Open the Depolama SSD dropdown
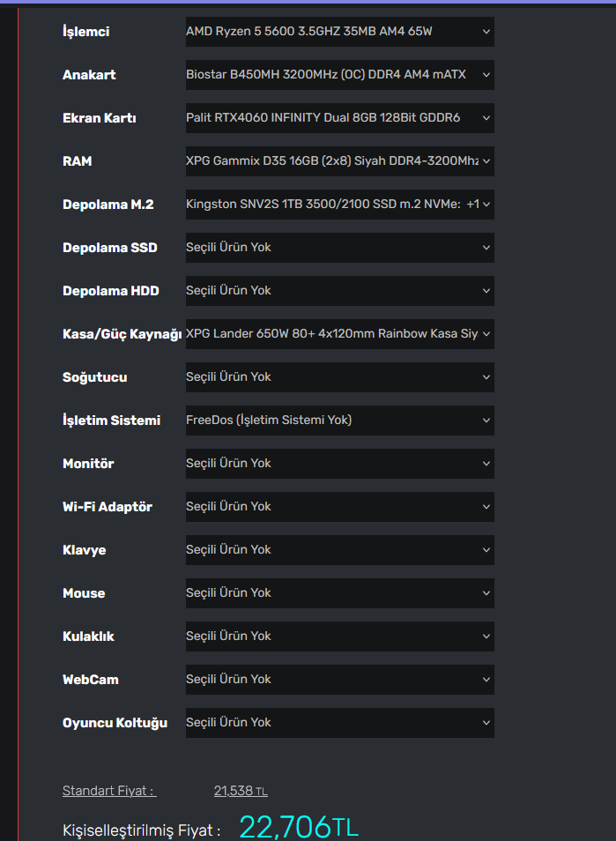Viewport: 616px width, 841px height. [340, 247]
